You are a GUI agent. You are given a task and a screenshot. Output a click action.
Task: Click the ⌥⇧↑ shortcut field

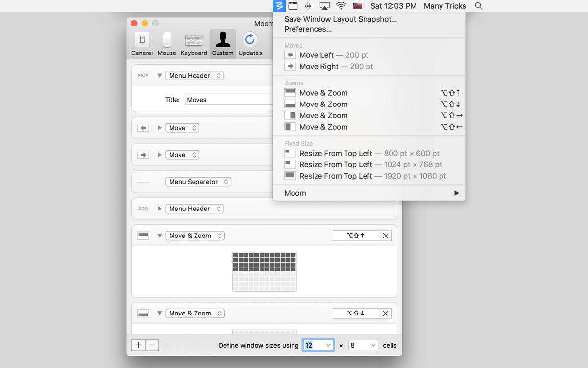coord(356,236)
